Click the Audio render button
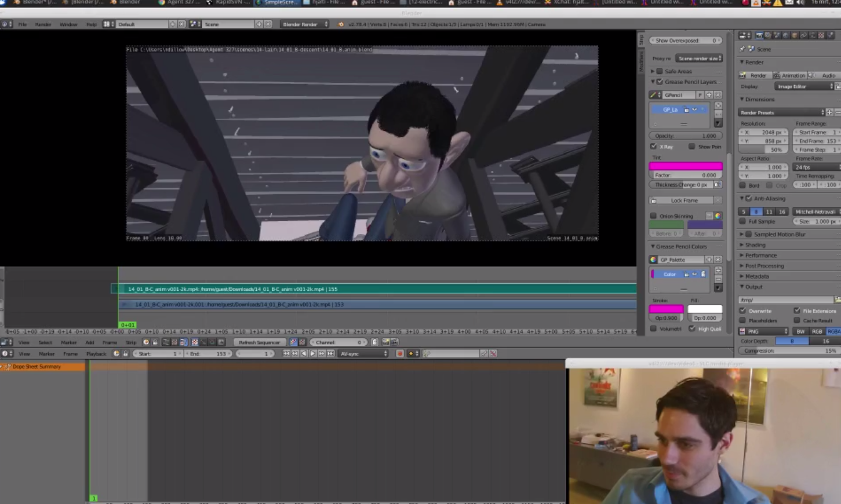This screenshot has width=841, height=504. pos(824,75)
